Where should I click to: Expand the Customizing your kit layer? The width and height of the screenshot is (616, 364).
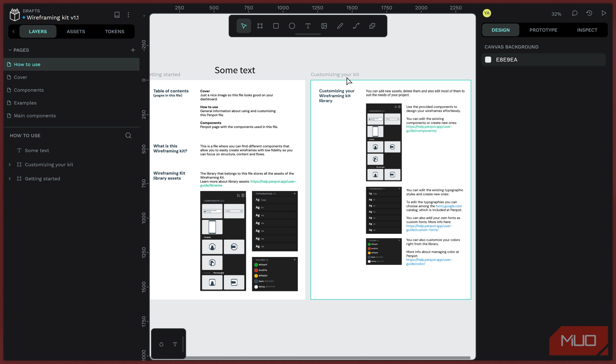[10, 164]
